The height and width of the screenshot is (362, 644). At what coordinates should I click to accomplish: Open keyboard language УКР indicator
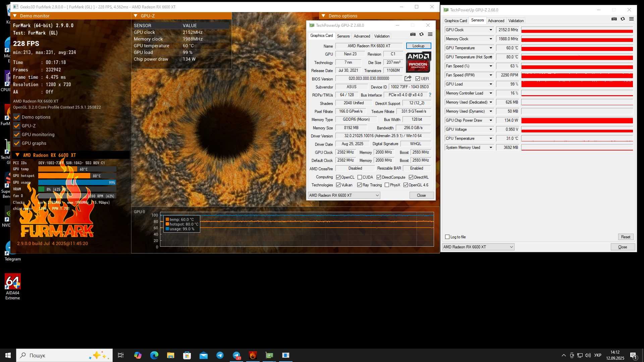click(598, 355)
